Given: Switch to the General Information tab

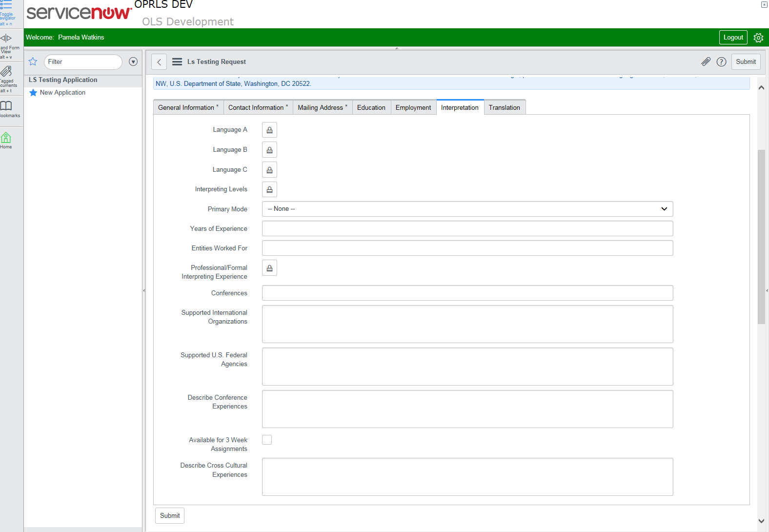Looking at the screenshot, I should pyautogui.click(x=188, y=107).
